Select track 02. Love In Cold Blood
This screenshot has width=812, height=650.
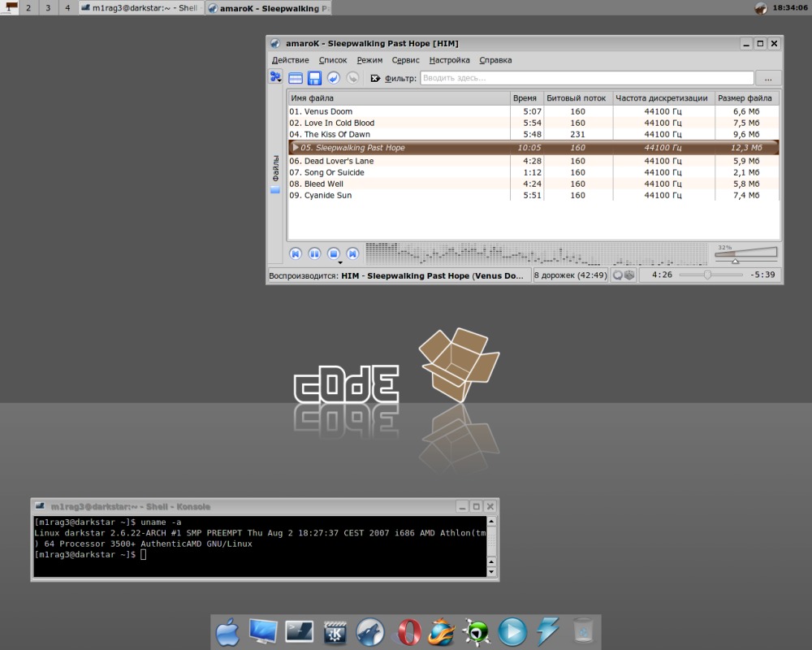[x=533, y=123]
